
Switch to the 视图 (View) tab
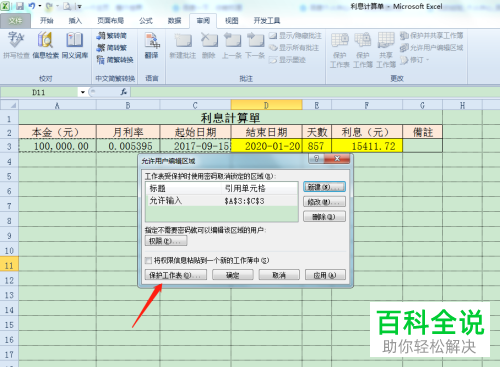[231, 21]
